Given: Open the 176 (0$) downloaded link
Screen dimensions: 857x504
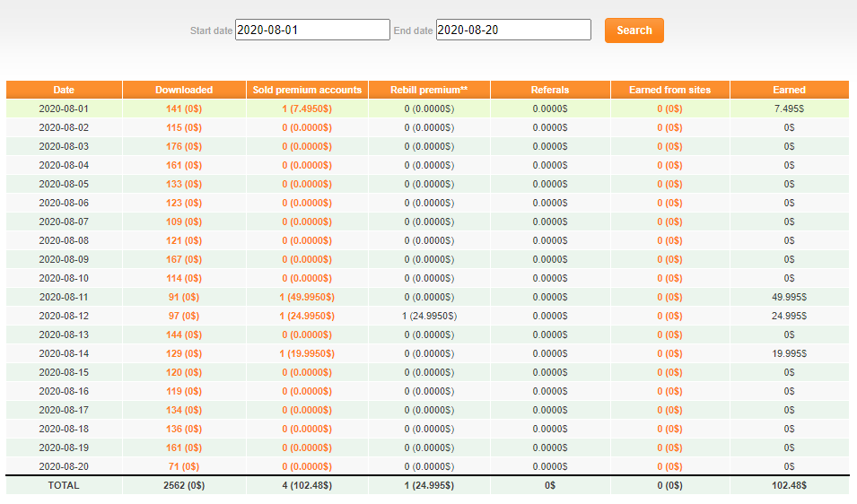Looking at the screenshot, I should 184,146.
